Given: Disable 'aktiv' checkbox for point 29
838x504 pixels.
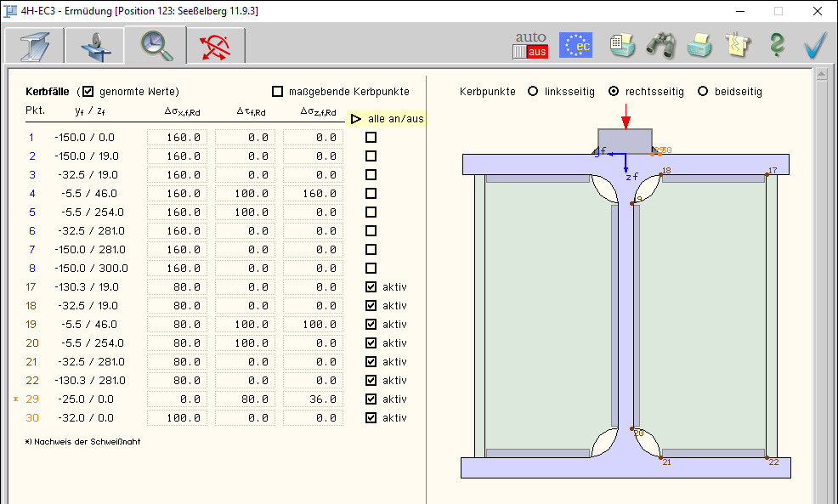Looking at the screenshot, I should 371,399.
